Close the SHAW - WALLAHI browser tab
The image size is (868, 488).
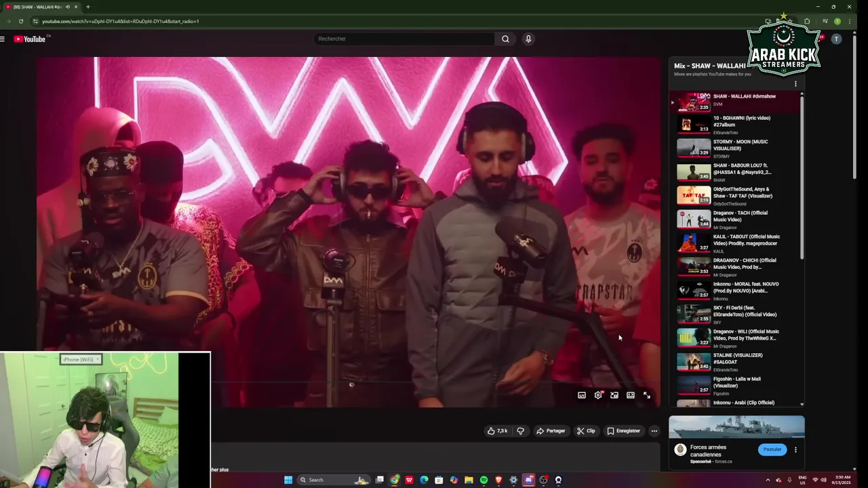(x=76, y=7)
